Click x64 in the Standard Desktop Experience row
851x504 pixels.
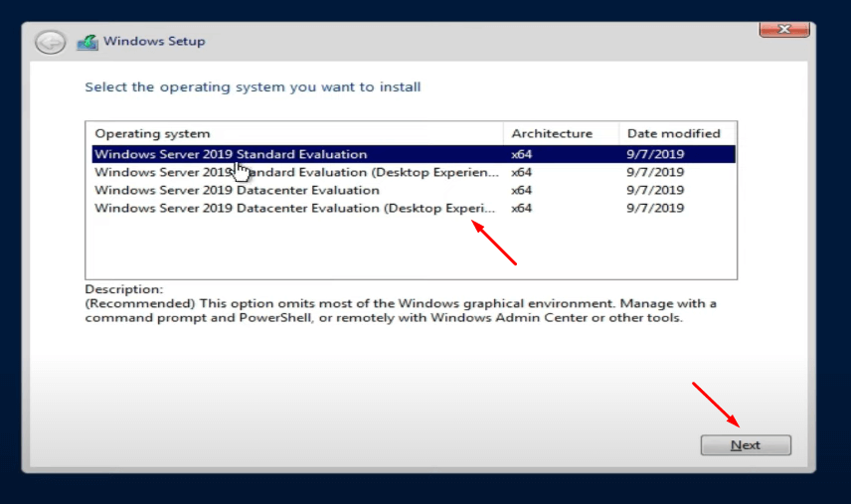coord(522,172)
